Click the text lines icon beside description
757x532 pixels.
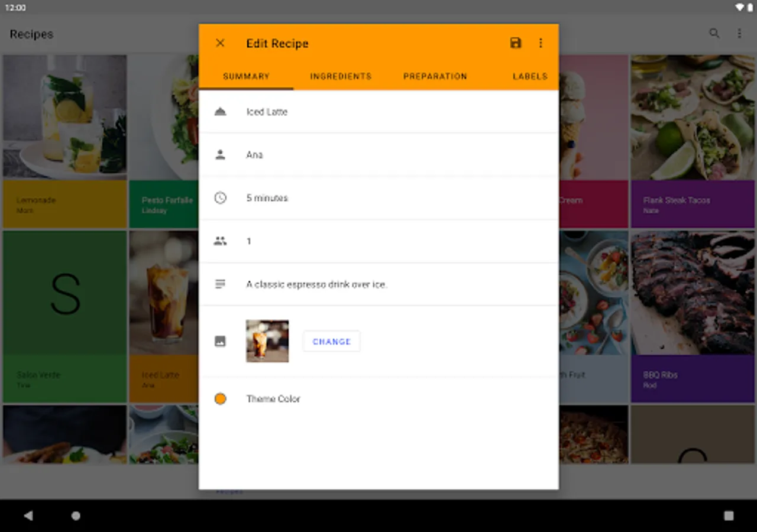point(221,284)
